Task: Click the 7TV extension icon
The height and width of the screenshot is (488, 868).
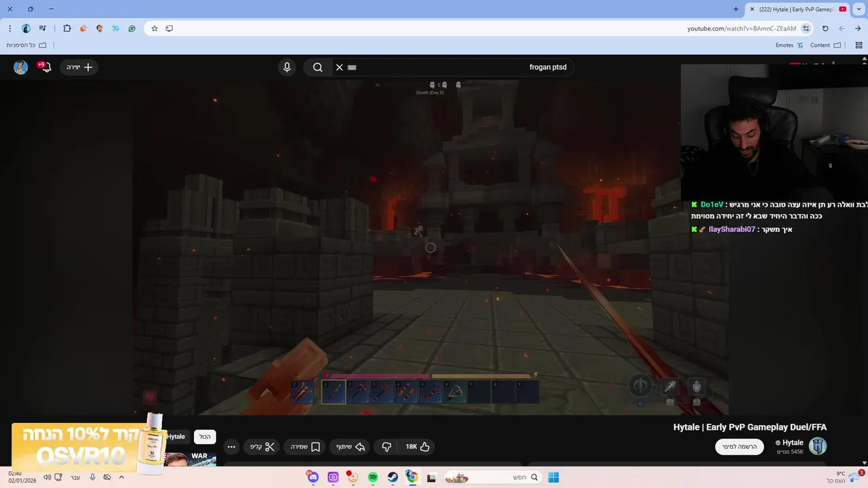Action: (x=116, y=28)
